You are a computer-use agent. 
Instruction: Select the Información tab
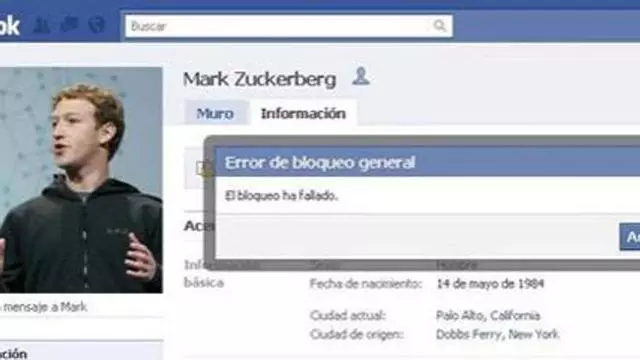[303, 113]
